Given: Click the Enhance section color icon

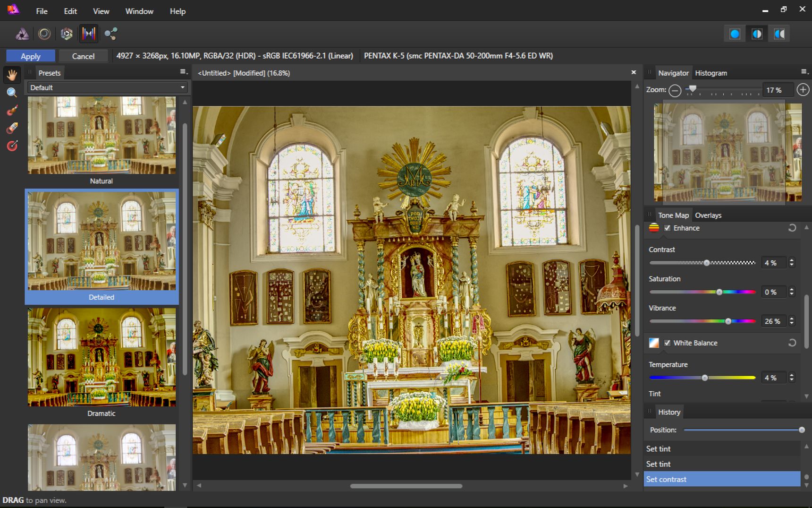Looking at the screenshot, I should click(654, 228).
